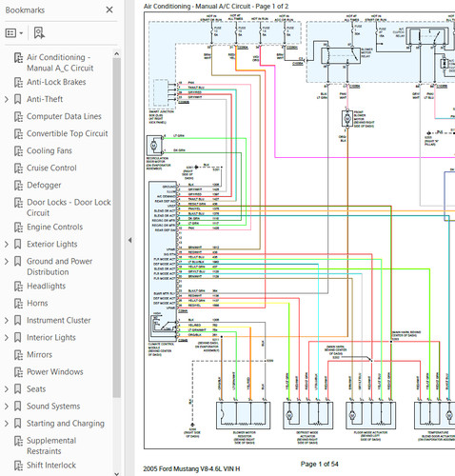Expand the Exterior Lights bookmark
Image resolution: width=455 pixels, height=476 pixels.
(7, 245)
